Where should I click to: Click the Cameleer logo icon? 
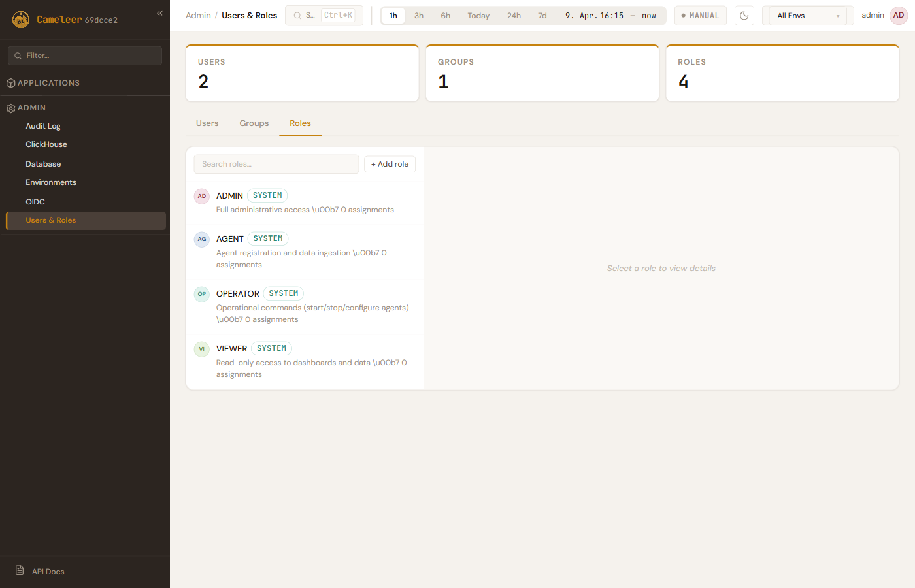point(21,20)
